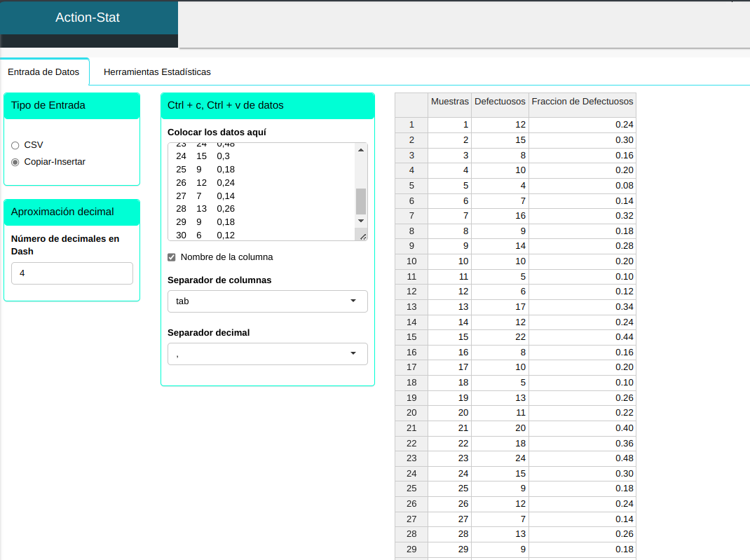
Task: Click the Fraccion de Defectuosos column header
Action: (582, 102)
